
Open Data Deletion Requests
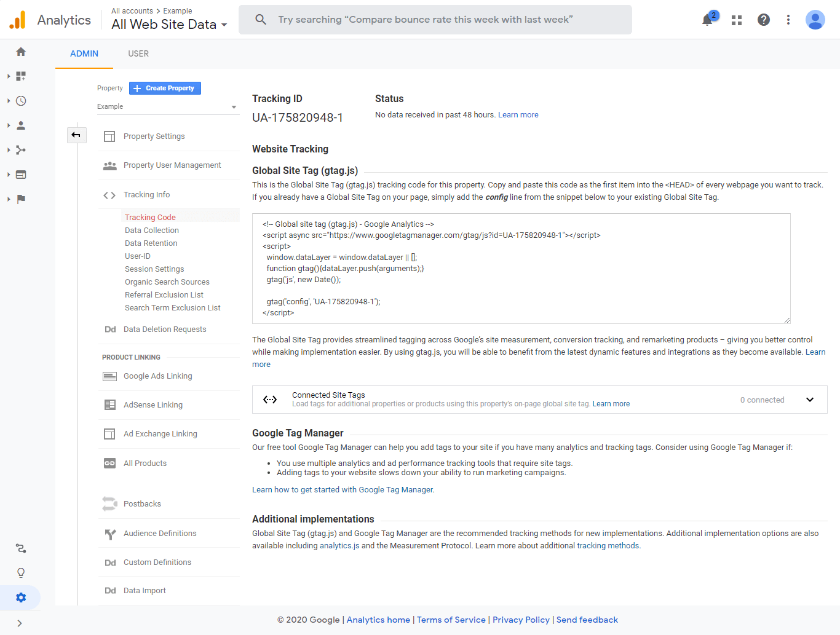[x=165, y=329]
